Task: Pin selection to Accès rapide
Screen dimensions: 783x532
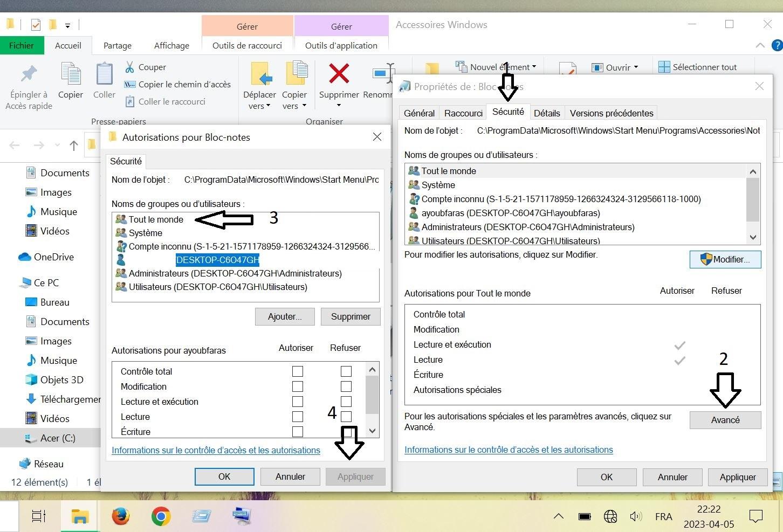Action: point(29,86)
